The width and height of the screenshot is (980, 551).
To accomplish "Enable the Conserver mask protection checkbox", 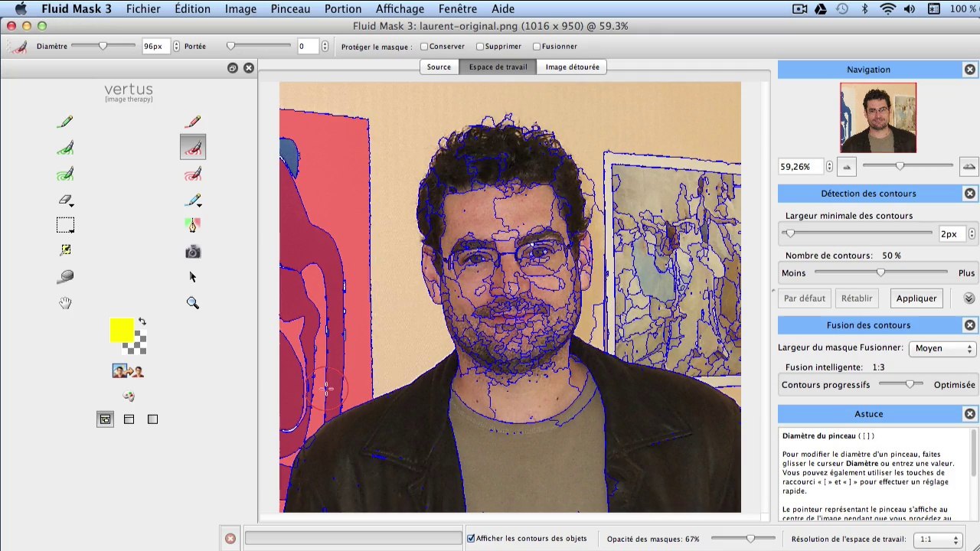I will pos(424,47).
